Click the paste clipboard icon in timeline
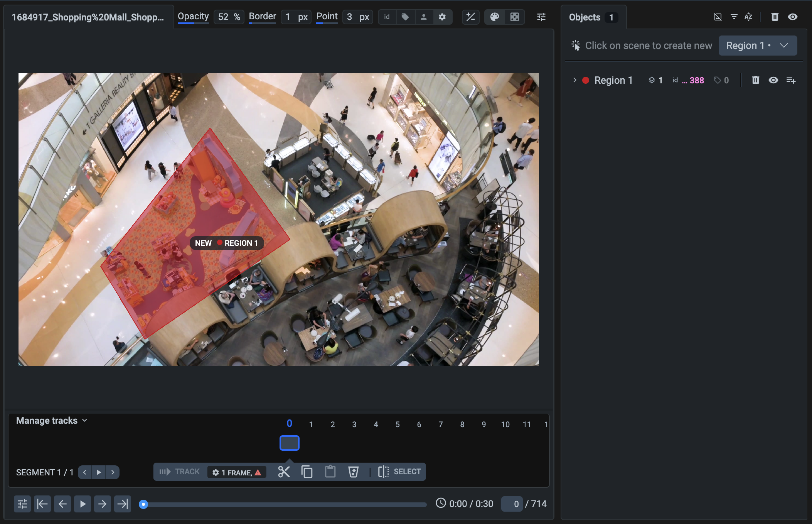This screenshot has height=524, width=812. pyautogui.click(x=330, y=472)
